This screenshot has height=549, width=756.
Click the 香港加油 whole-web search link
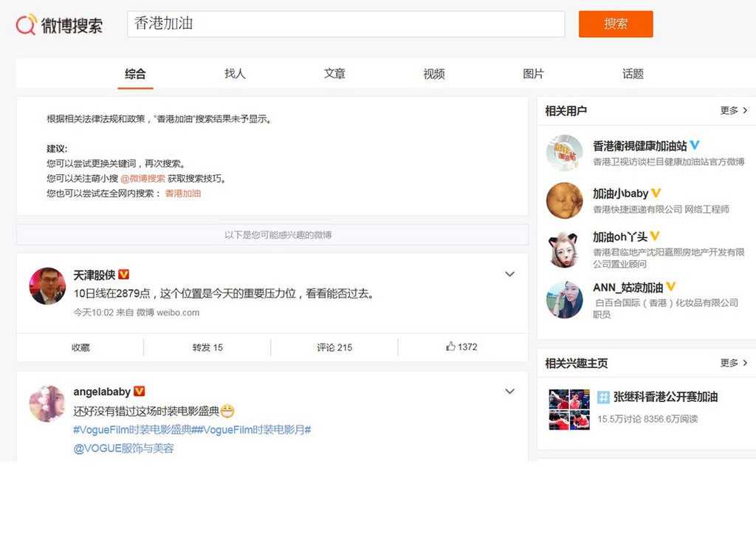click(183, 194)
